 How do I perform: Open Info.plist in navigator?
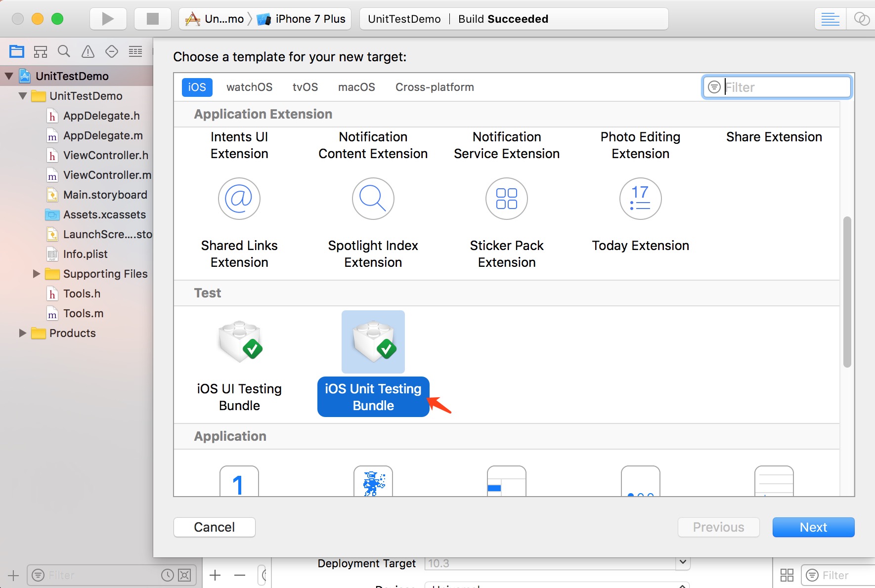tap(85, 254)
